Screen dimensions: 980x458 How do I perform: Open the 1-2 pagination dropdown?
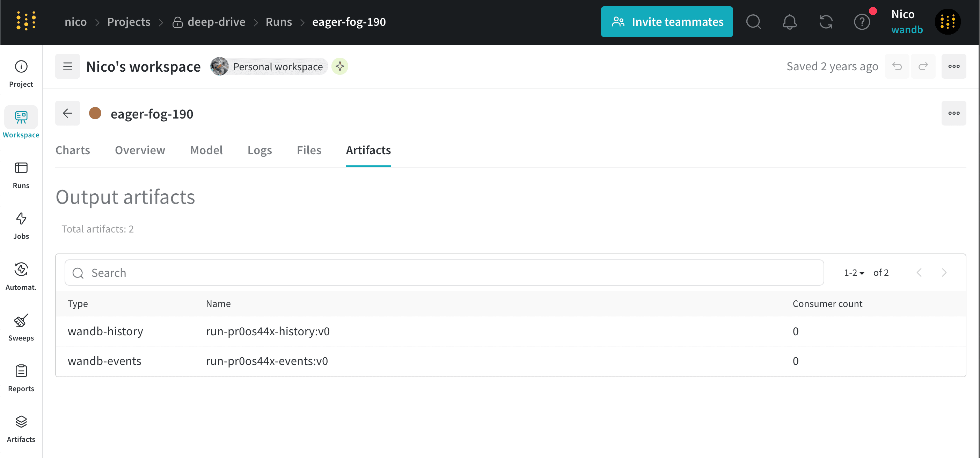(x=853, y=273)
